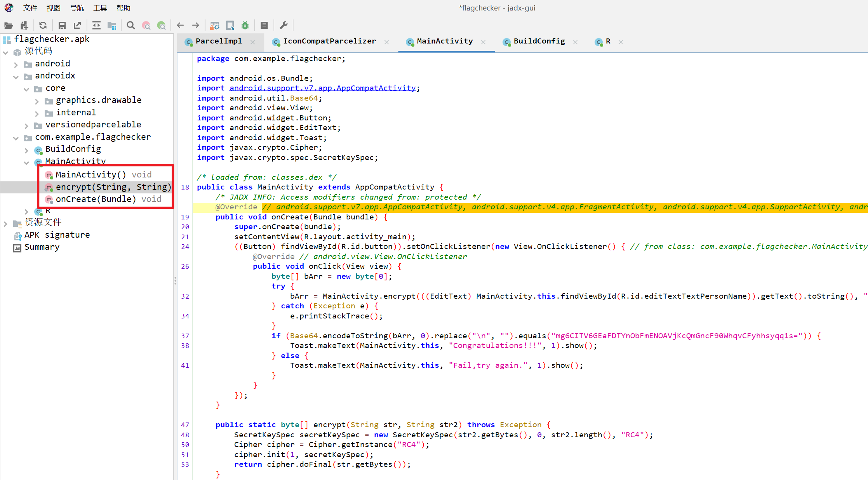The width and height of the screenshot is (868, 480).
Task: Click the "Congratulations!!!" string literal
Action: pyautogui.click(x=495, y=346)
